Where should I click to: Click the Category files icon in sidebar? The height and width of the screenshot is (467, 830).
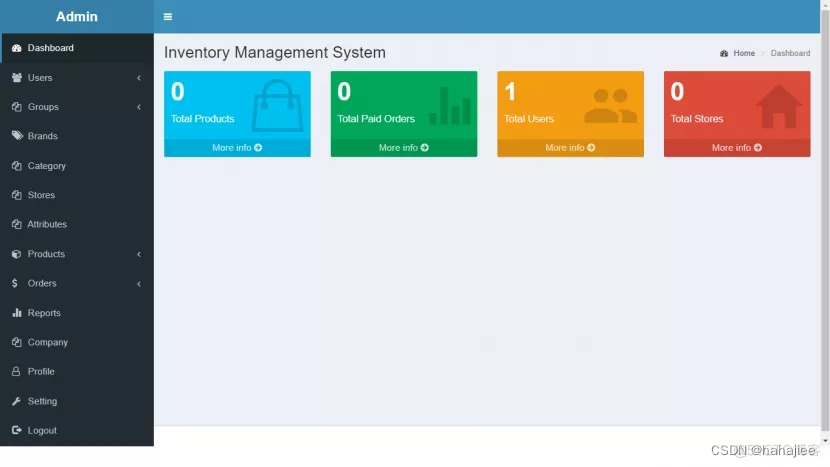coord(17,166)
